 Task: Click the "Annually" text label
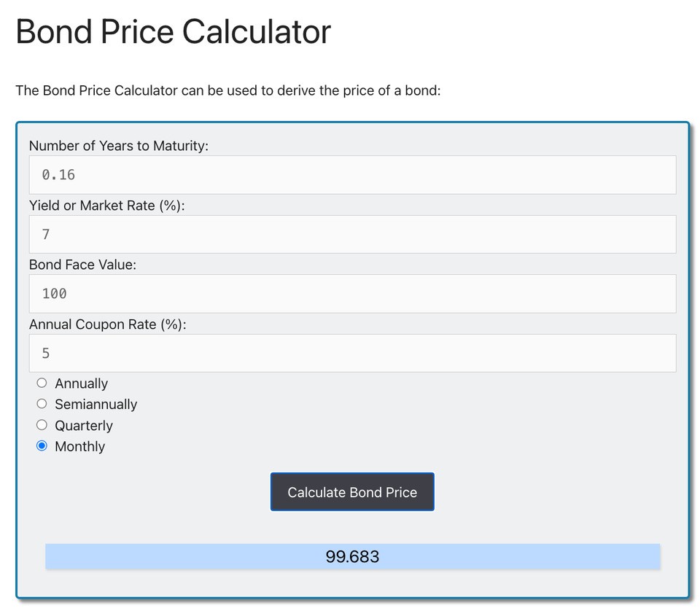coord(81,384)
